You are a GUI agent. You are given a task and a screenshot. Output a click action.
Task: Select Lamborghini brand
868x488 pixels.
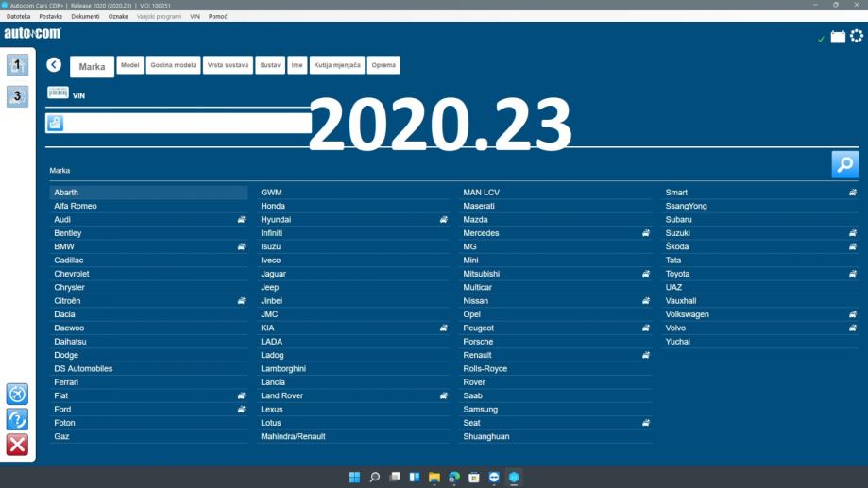(x=353, y=368)
